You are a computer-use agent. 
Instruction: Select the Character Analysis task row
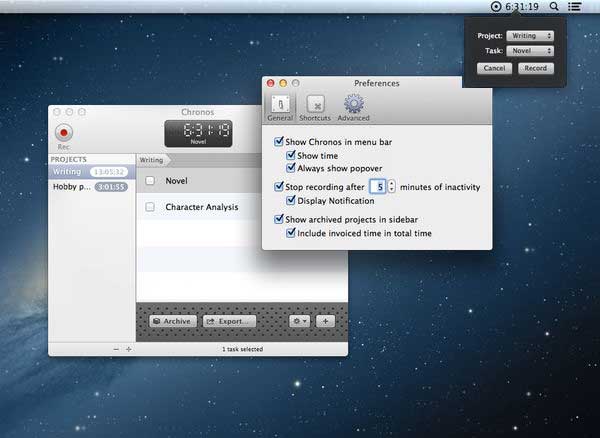(199, 207)
